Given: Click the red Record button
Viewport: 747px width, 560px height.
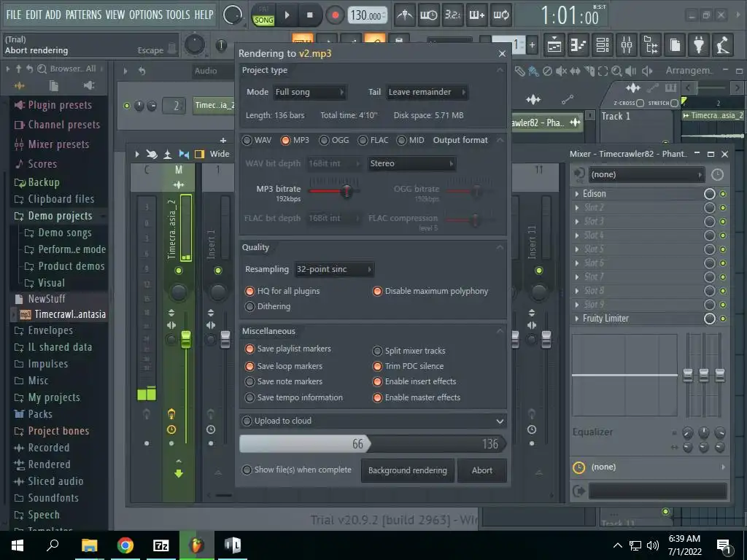Looking at the screenshot, I should (x=335, y=15).
